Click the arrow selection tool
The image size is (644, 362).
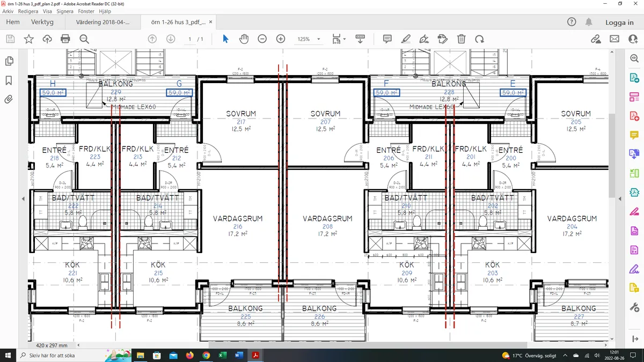point(225,39)
